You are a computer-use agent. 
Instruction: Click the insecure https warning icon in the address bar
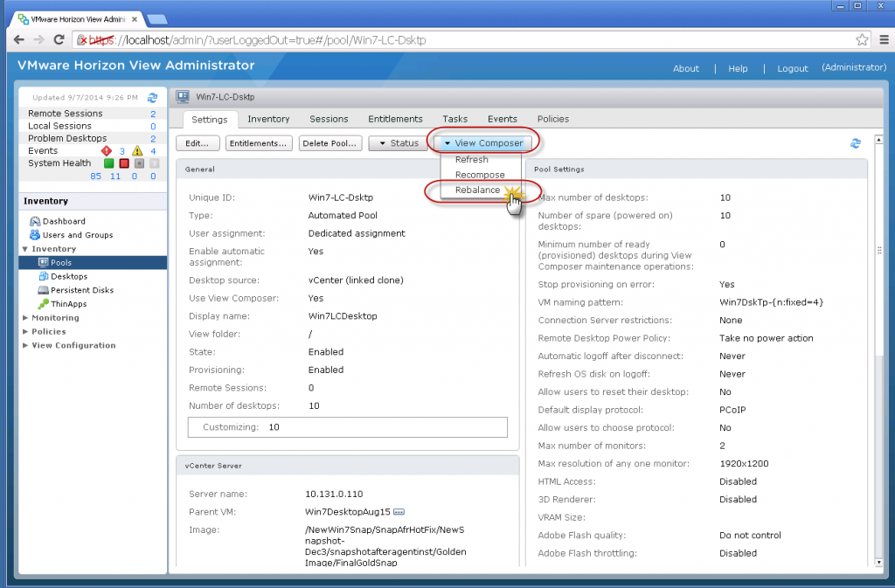82,40
